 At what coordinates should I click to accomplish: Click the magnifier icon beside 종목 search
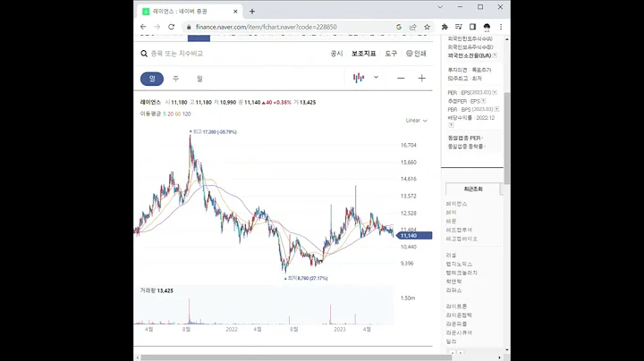(144, 54)
